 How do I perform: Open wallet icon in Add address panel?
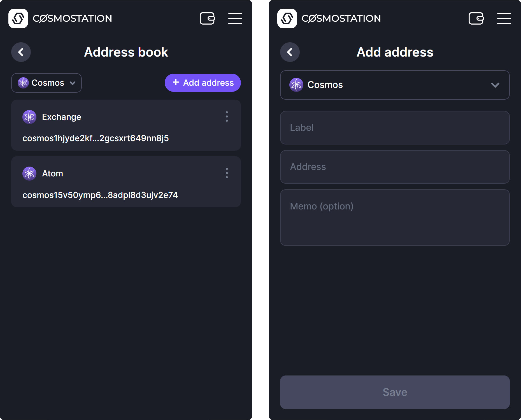tap(476, 18)
